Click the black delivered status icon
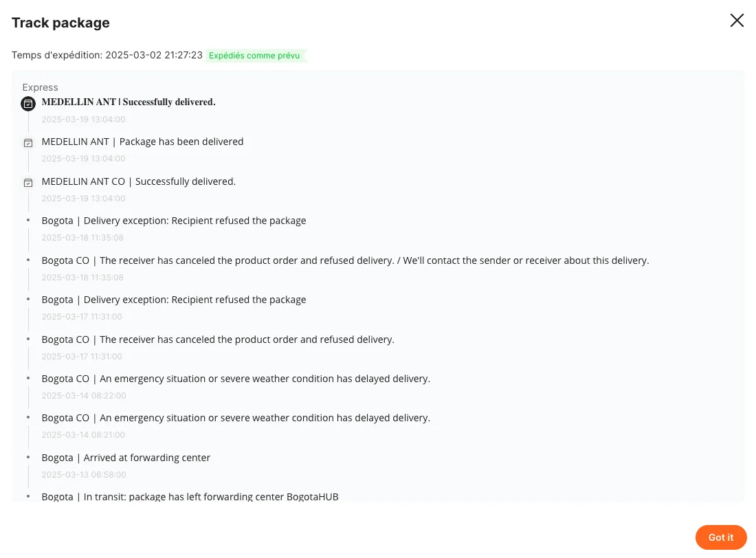The width and height of the screenshot is (756, 558). (28, 104)
